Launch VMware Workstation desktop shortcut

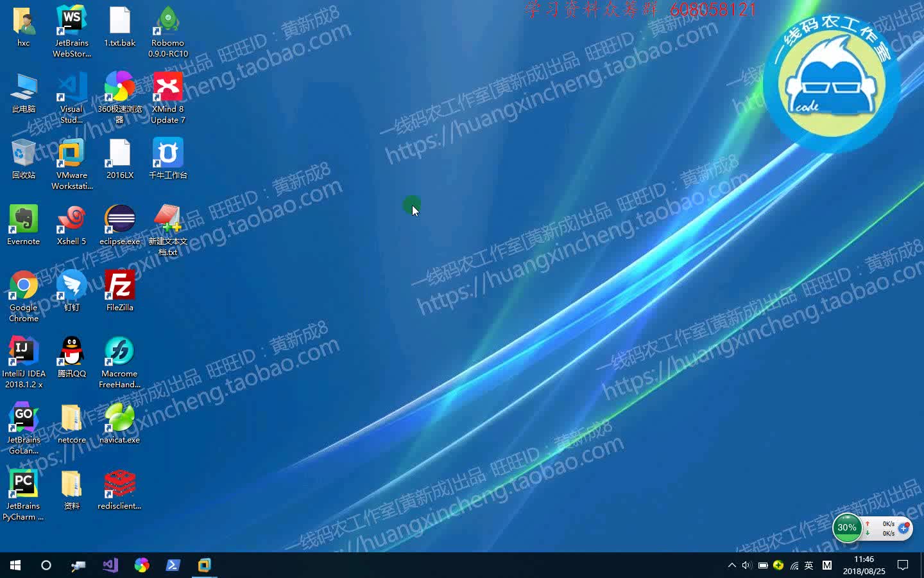point(72,164)
